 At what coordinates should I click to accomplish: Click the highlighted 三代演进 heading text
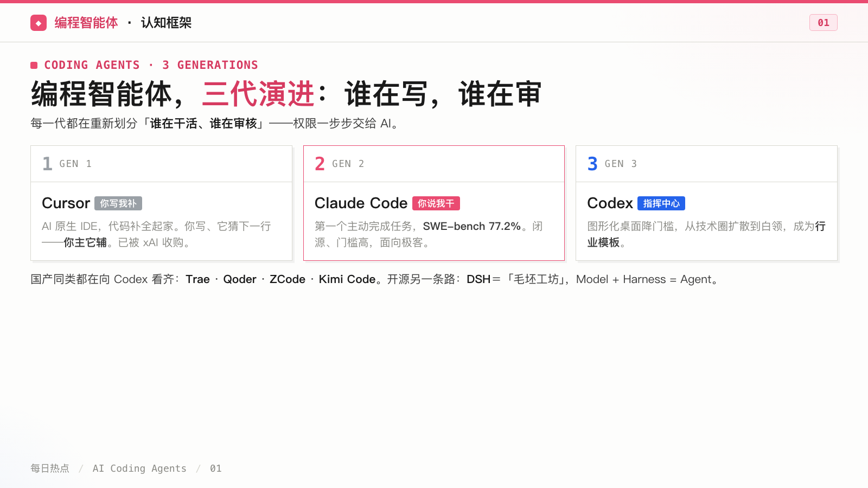tap(258, 94)
